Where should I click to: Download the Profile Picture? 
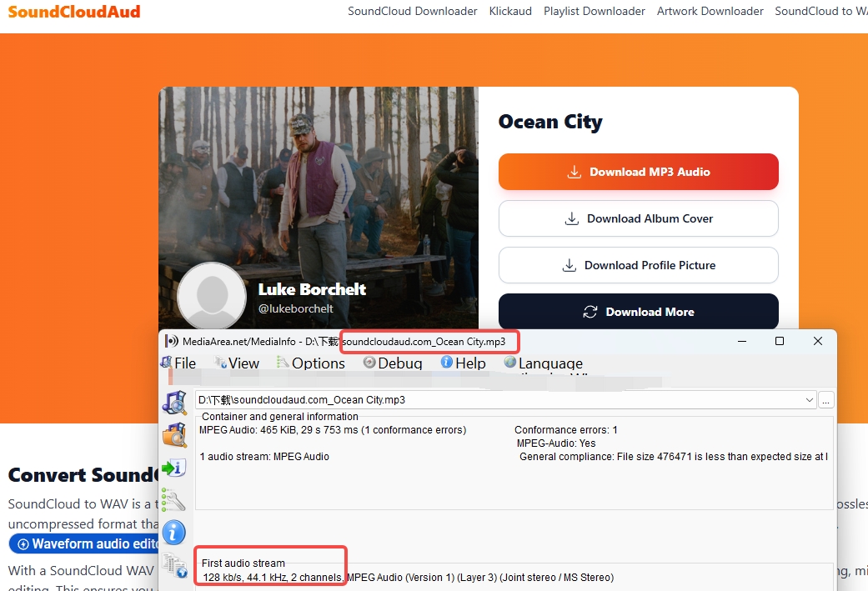pos(638,265)
